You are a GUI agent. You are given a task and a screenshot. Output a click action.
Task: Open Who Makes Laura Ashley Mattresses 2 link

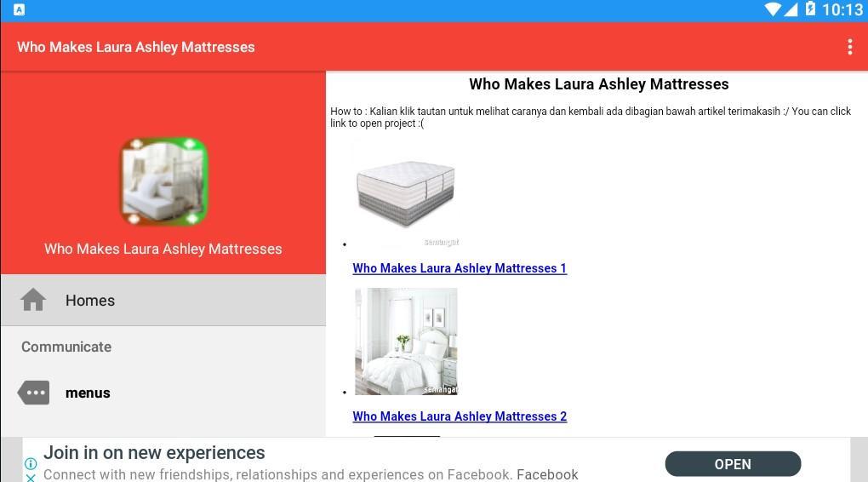(x=460, y=416)
